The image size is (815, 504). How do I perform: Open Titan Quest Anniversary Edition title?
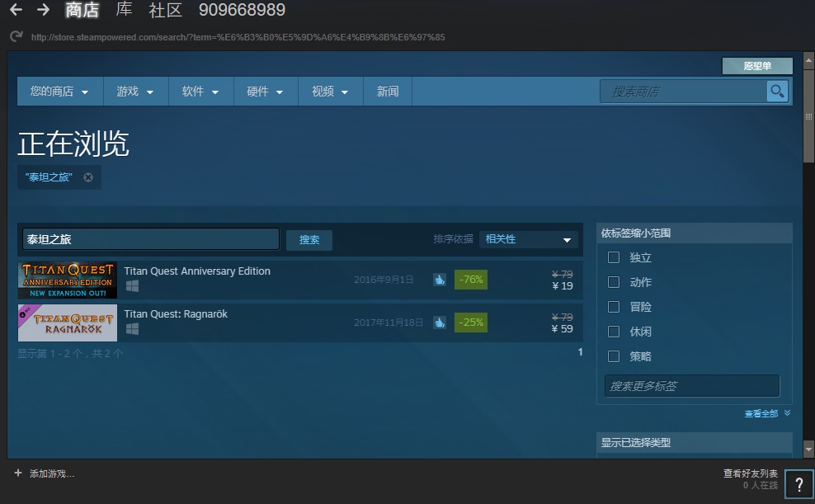197,271
